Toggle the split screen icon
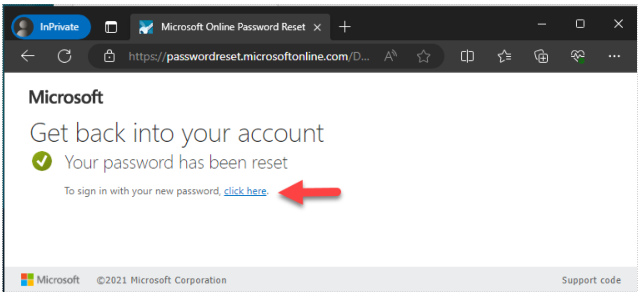Image resolution: width=644 pixels, height=296 pixels. click(x=467, y=56)
